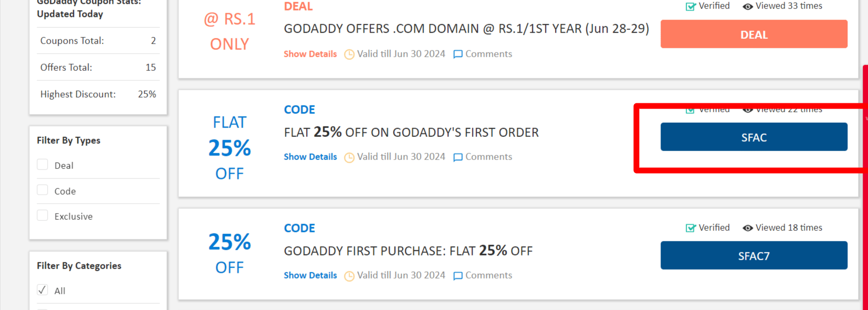Check the Exclusive filter checkbox

tap(43, 216)
